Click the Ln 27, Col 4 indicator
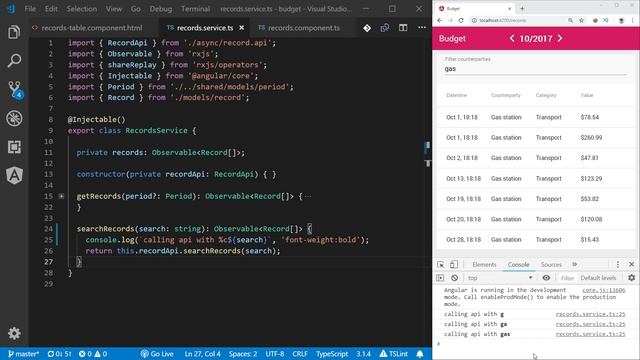The image size is (640, 360). coord(202,354)
